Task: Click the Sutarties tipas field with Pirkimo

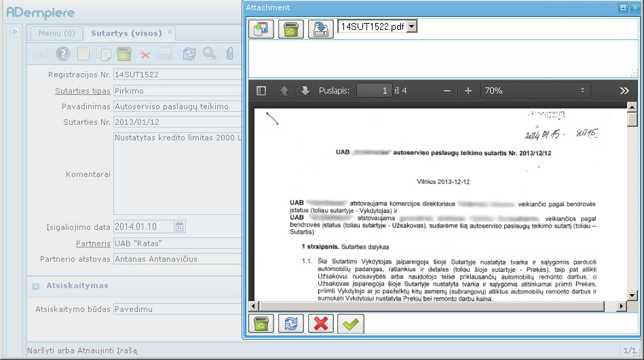Action: coord(177,91)
